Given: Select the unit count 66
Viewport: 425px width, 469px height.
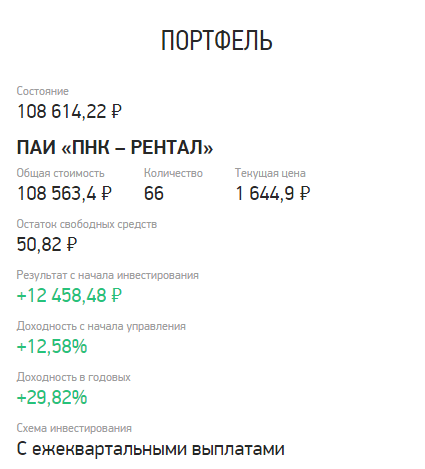Looking at the screenshot, I should pos(154,193).
